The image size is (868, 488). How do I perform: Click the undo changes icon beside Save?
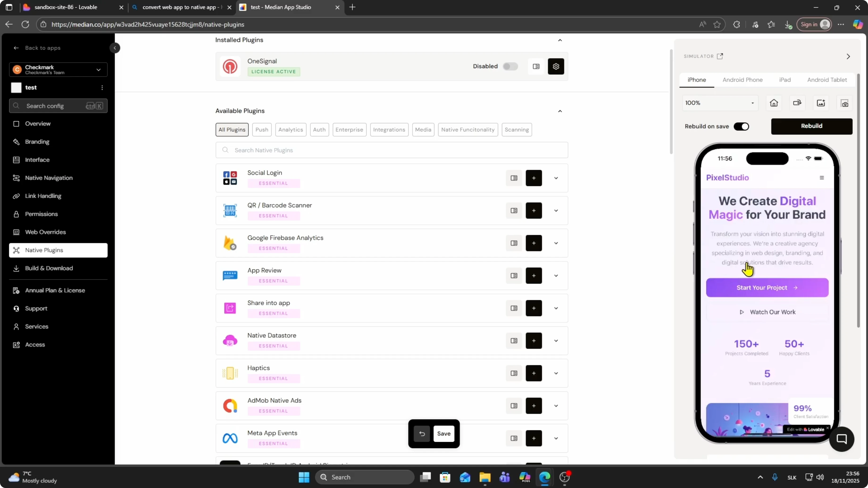(422, 434)
